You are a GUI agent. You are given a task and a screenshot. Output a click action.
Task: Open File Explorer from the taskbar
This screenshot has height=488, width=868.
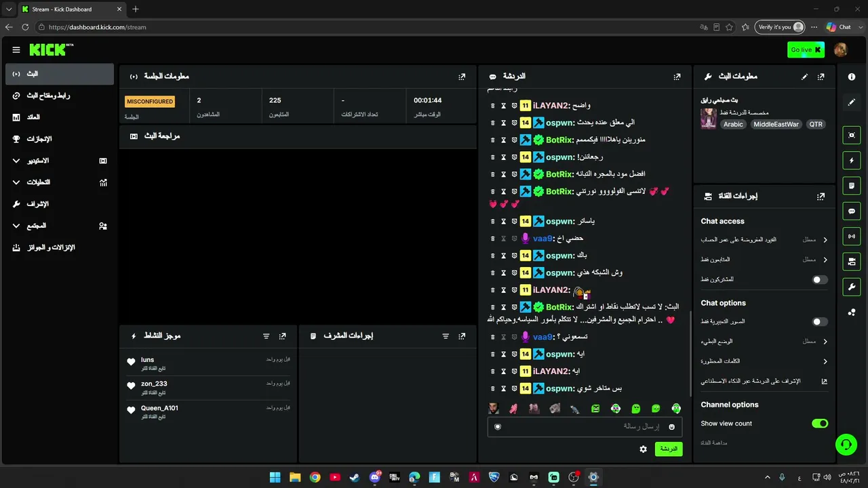295,477
